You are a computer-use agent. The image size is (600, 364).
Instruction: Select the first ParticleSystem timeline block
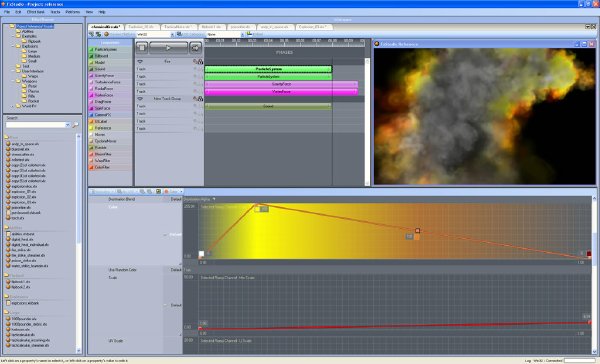268,69
